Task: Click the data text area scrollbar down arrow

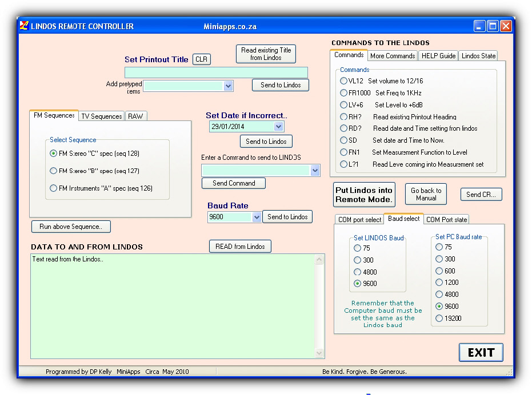Action: coord(319,353)
